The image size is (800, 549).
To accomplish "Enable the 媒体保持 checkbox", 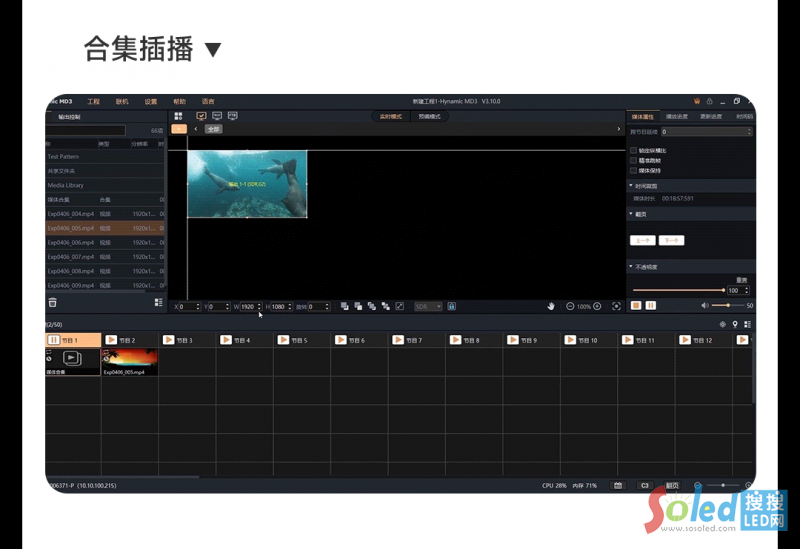I will [633, 171].
